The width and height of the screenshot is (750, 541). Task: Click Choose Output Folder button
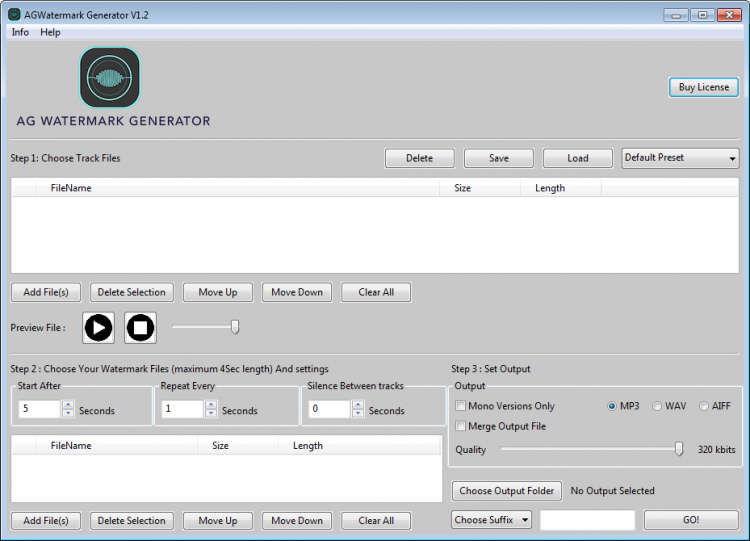click(507, 491)
